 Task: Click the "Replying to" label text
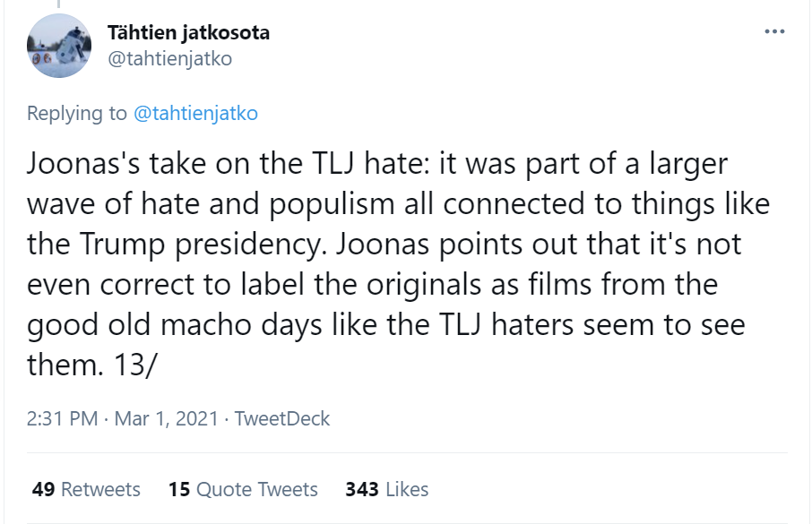tap(77, 114)
